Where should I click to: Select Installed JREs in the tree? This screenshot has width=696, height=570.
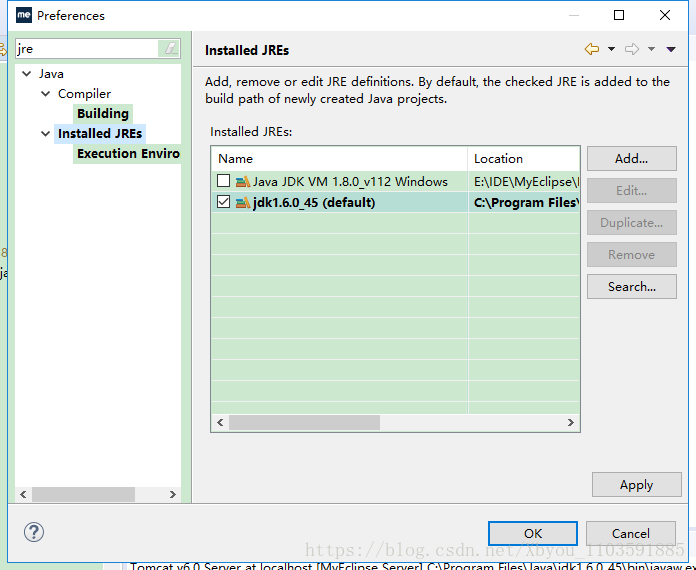pos(100,133)
